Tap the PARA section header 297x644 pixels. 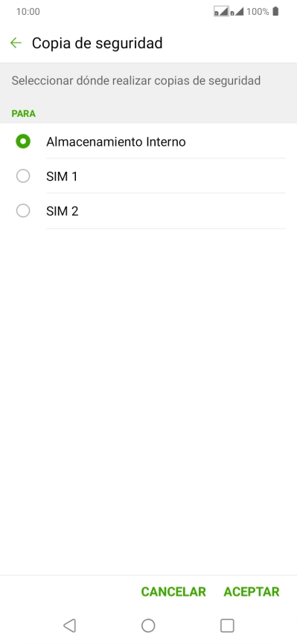pos(24,114)
